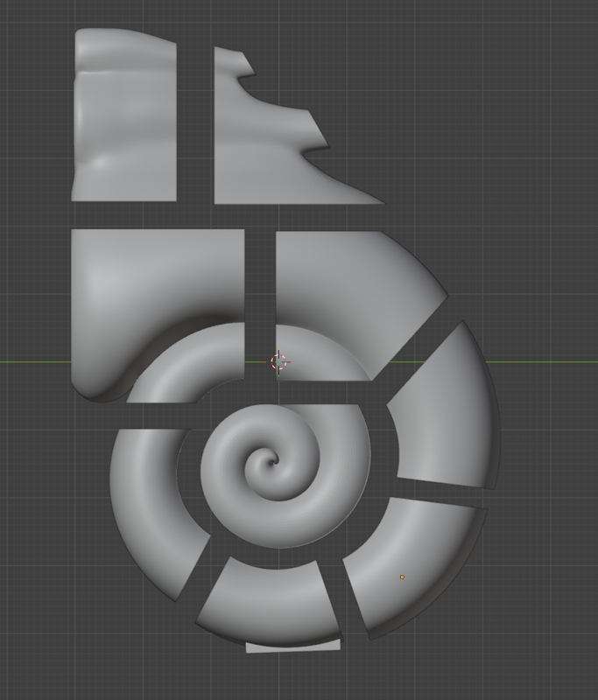Image resolution: width=598 pixels, height=700 pixels.
Task: Select the rectangular wavy fragment beside jagged piece
Action: pos(124,115)
